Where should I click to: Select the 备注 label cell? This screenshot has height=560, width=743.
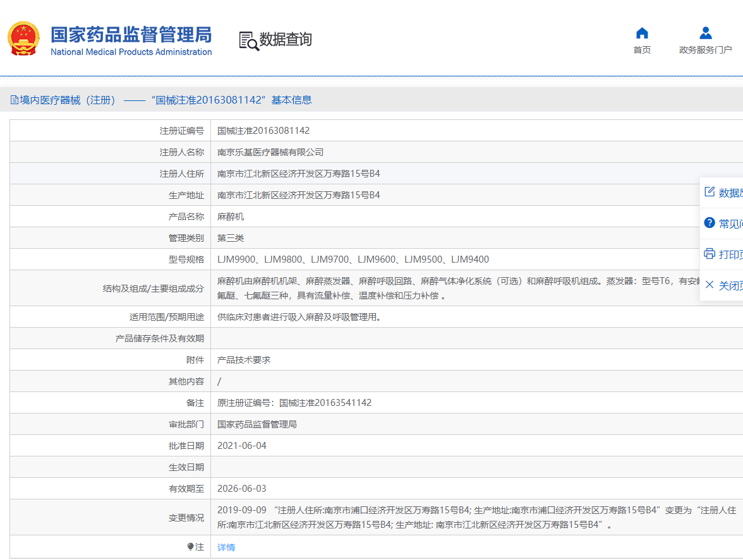pyautogui.click(x=111, y=402)
